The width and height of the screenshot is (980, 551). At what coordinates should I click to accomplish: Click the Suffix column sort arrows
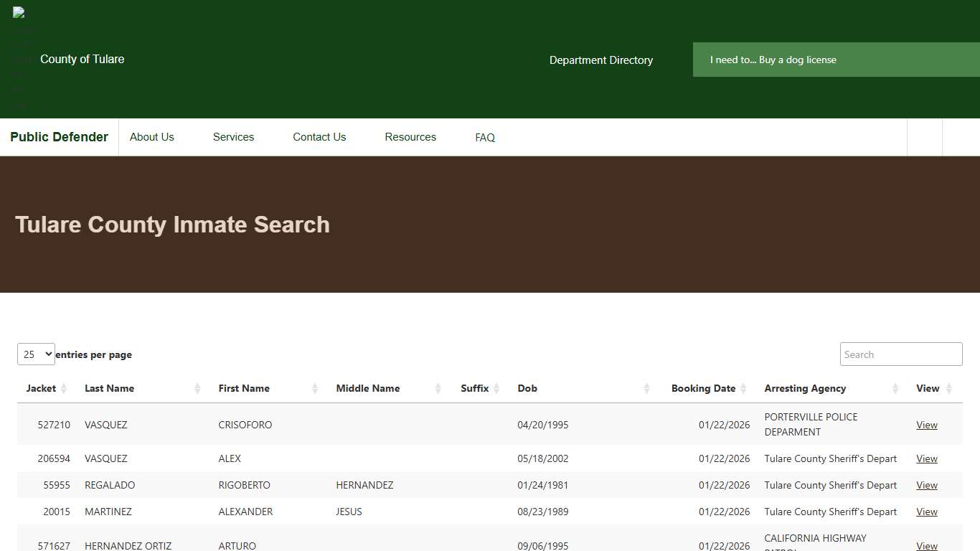tap(494, 388)
